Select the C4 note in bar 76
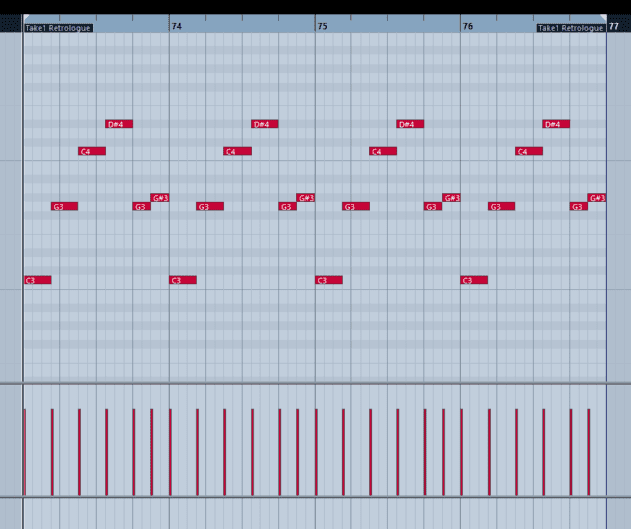Screen dimensions: 631x529 click(529, 151)
